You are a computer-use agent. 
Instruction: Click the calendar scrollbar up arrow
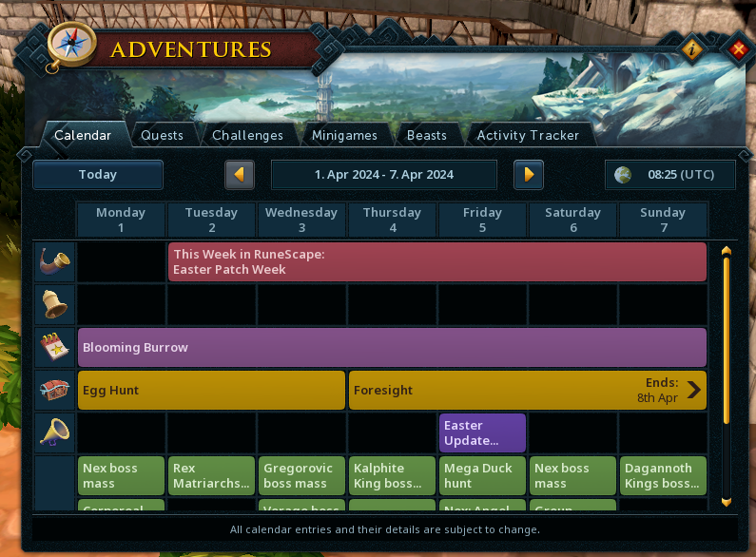(x=727, y=251)
